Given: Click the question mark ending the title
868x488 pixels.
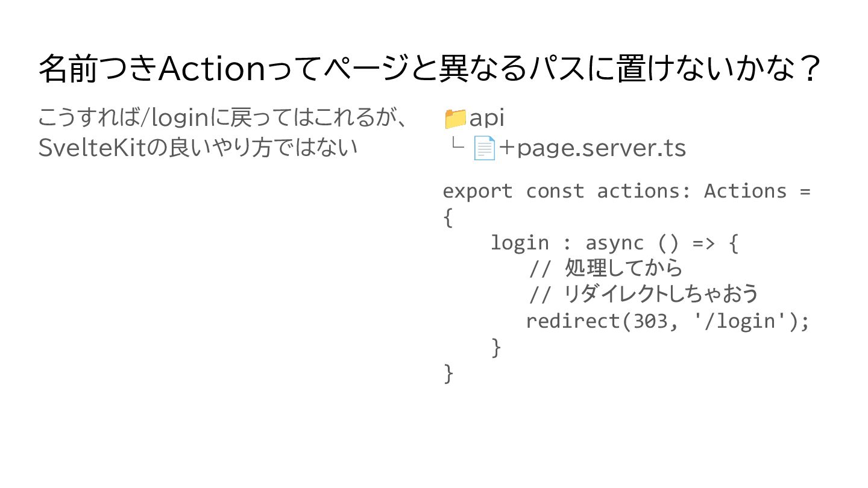Looking at the screenshot, I should coord(812,69).
